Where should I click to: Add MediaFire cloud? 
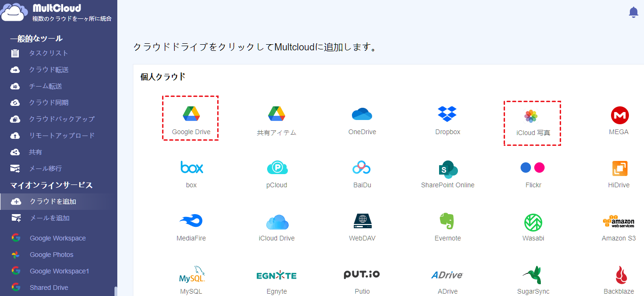(x=191, y=227)
